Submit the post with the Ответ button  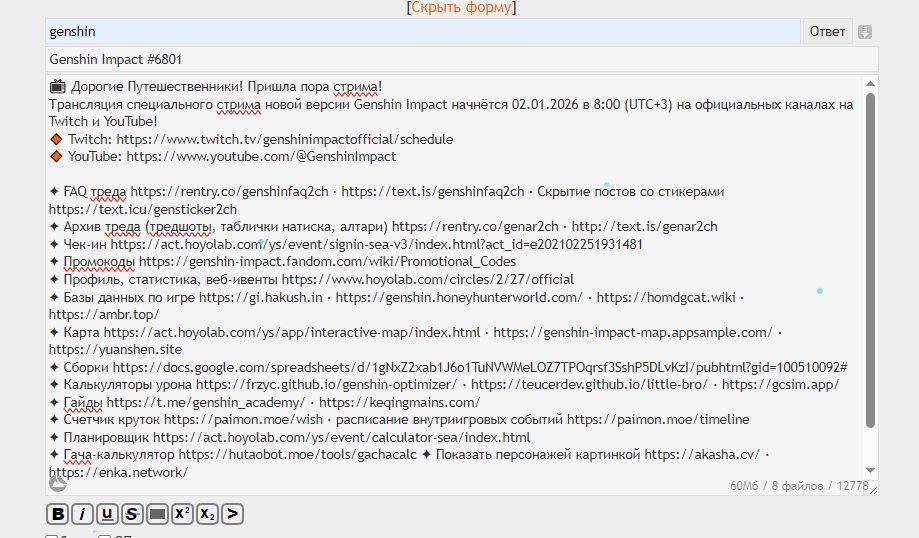[x=828, y=32]
